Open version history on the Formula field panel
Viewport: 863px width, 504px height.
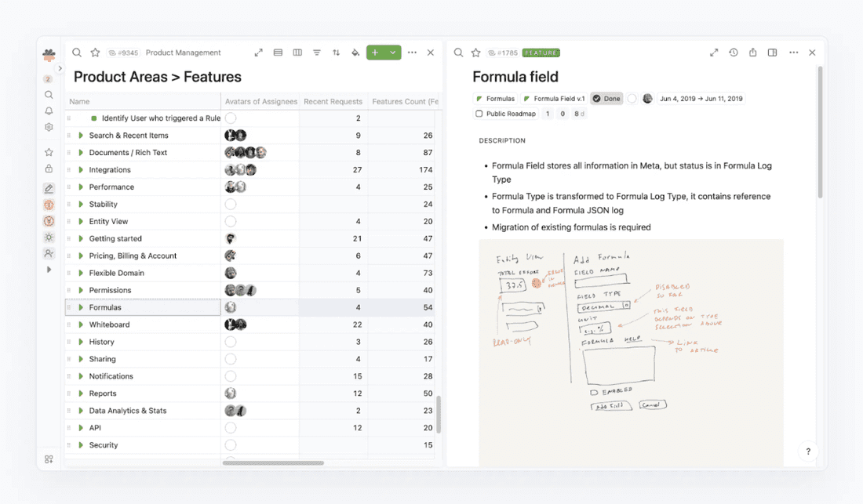click(x=733, y=52)
